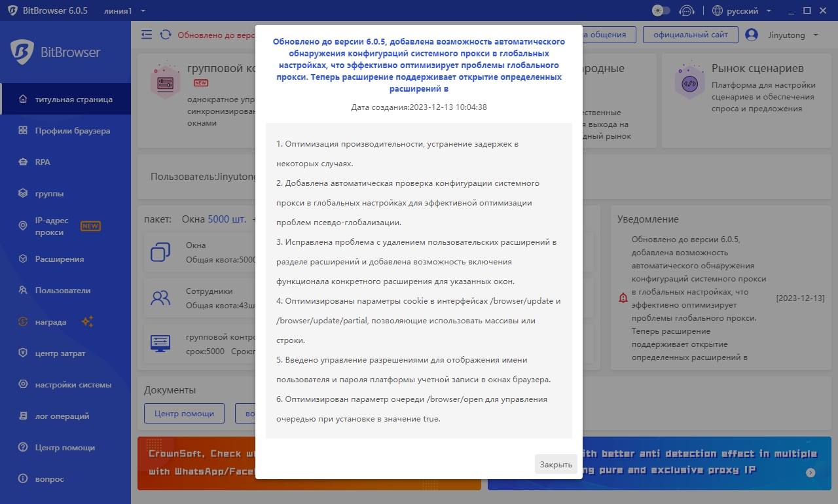The image size is (838, 504).
Task: Click the Центр помощи button under Документы
Action: point(184,414)
